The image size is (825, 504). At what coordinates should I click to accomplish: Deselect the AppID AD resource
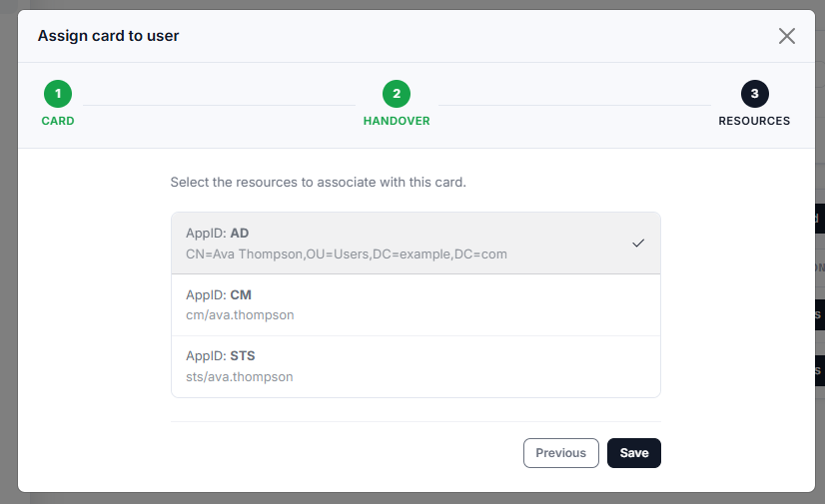click(415, 244)
